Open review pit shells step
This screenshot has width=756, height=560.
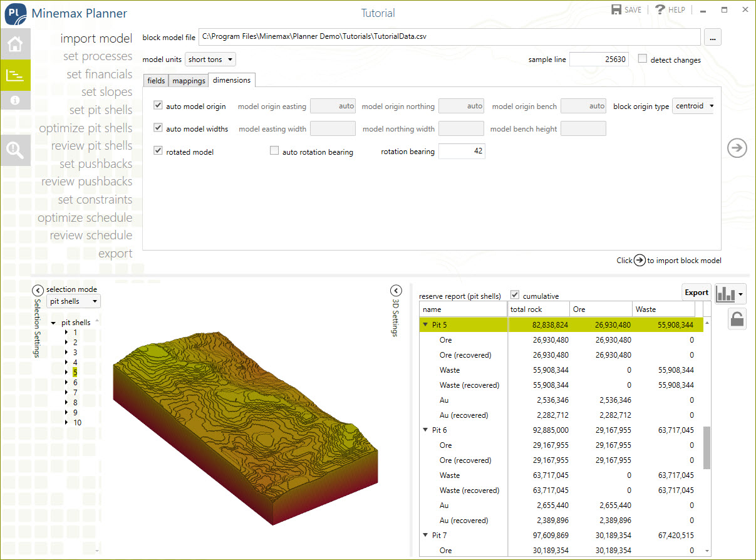[92, 146]
